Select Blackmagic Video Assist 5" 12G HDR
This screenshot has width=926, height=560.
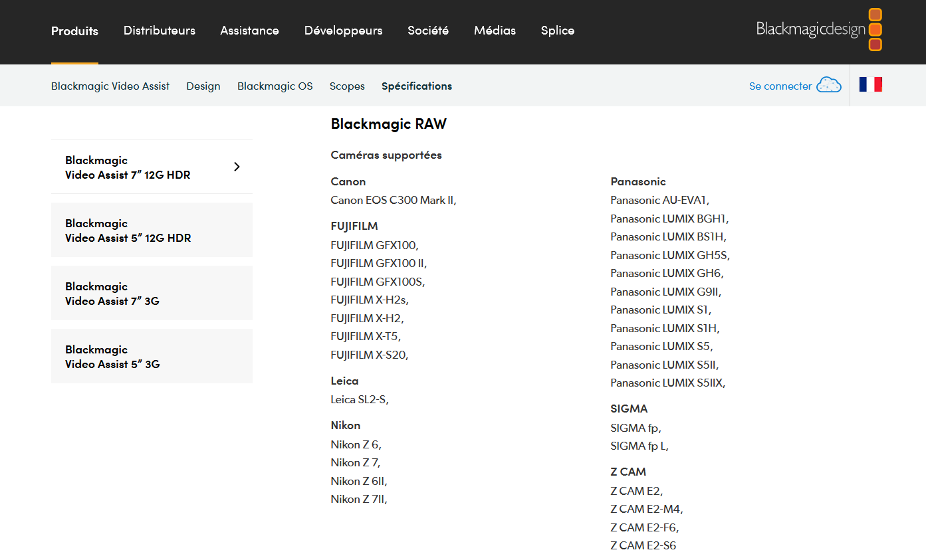152,230
